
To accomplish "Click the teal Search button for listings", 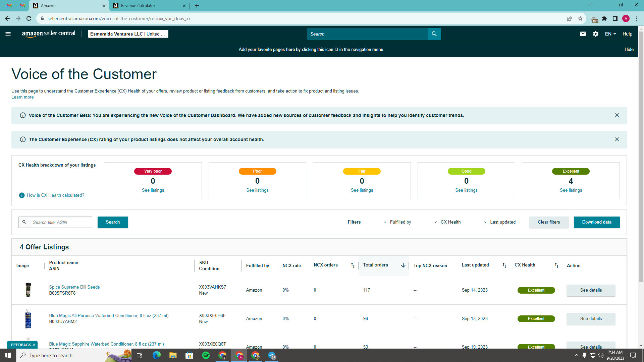I will click(x=113, y=222).
